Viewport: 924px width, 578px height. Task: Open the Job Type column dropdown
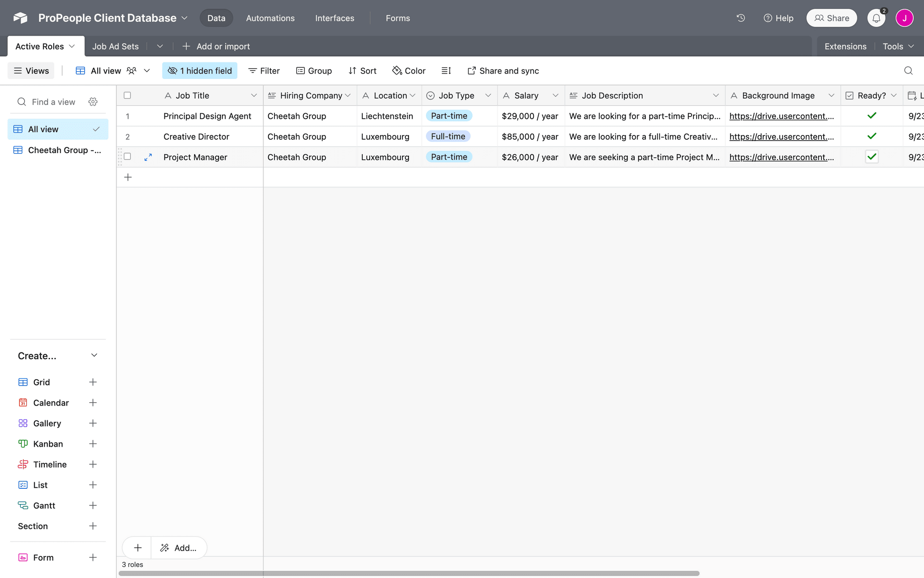click(489, 95)
